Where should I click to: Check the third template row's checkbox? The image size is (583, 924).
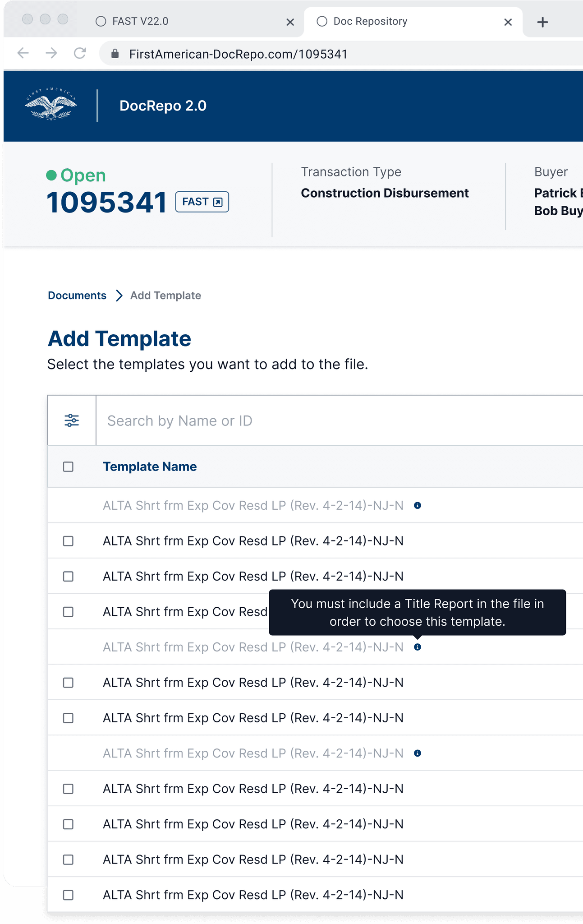(x=68, y=576)
